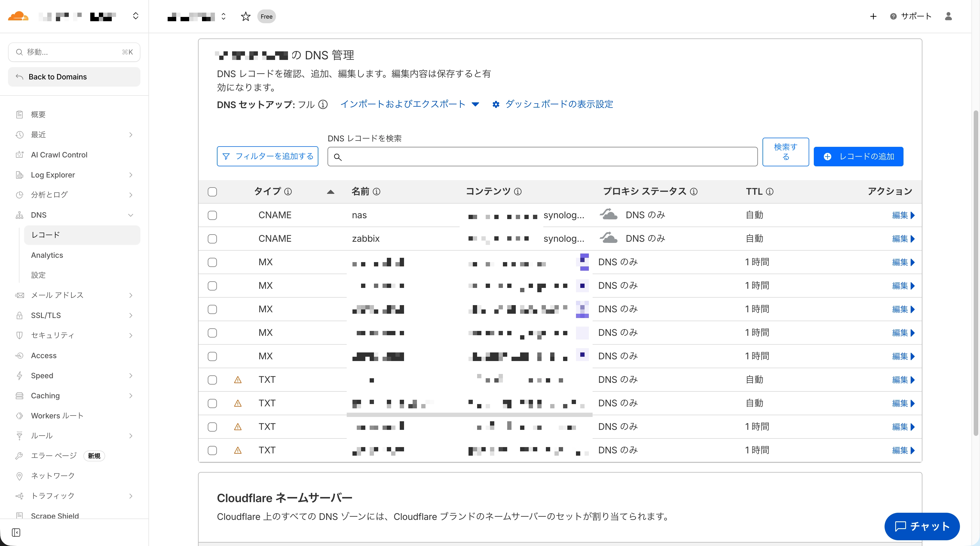
Task: Star this domain as favorite
Action: (245, 16)
